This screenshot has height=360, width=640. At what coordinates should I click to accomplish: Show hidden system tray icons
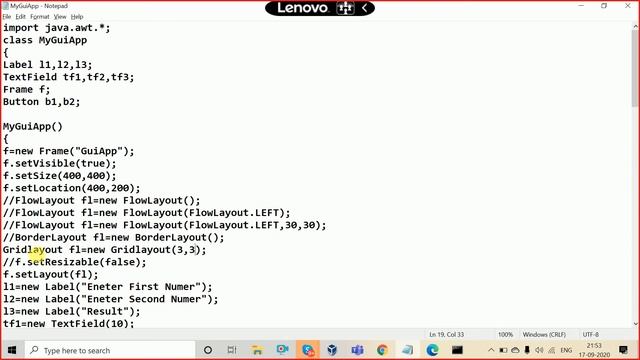pyautogui.click(x=491, y=350)
